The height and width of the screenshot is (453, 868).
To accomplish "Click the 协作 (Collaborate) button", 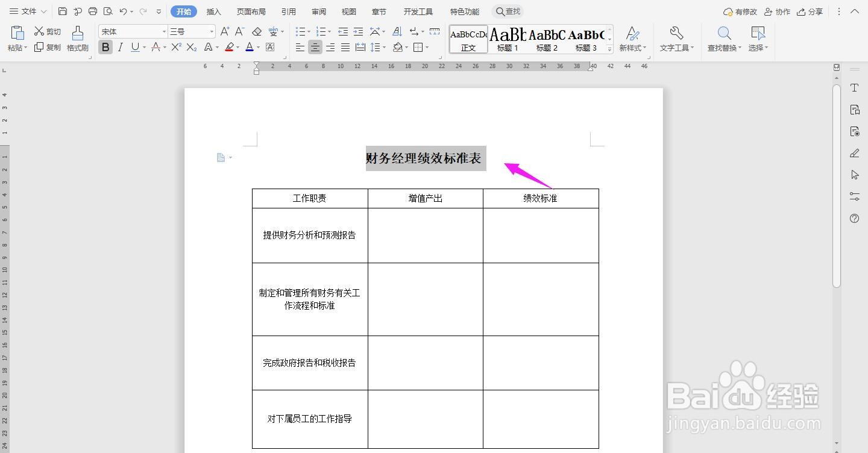I will tap(776, 11).
